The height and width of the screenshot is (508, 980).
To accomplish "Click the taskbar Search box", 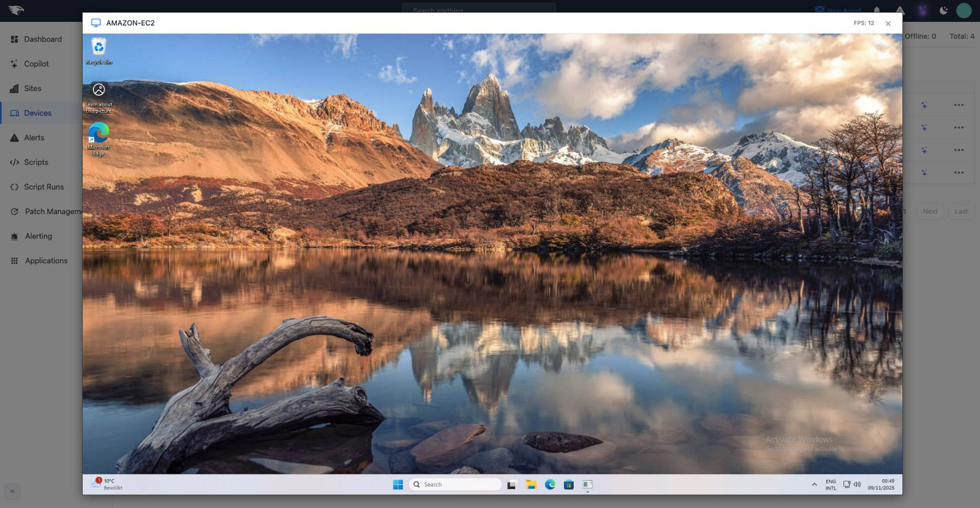I will tap(455, 485).
